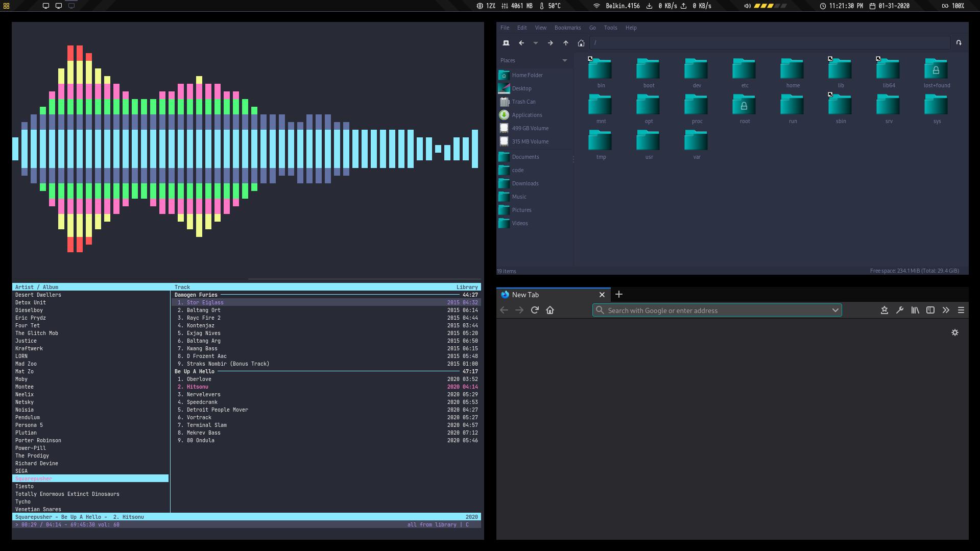Go back in file manager history

[x=521, y=43]
